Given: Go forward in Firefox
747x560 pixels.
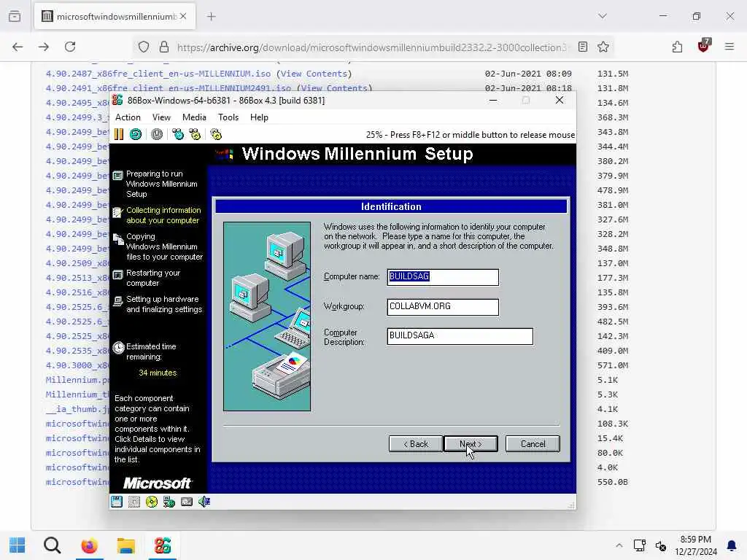Looking at the screenshot, I should [x=43, y=47].
